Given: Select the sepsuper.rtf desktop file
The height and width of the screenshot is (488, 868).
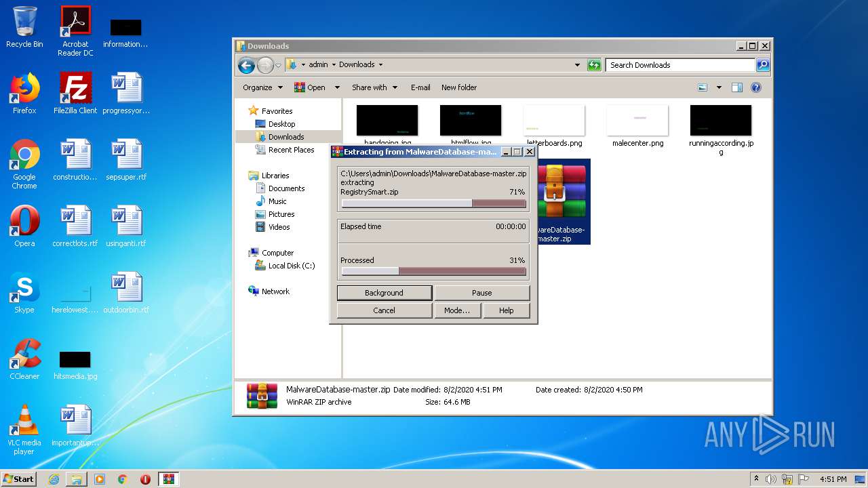Looking at the screenshot, I should [x=126, y=160].
